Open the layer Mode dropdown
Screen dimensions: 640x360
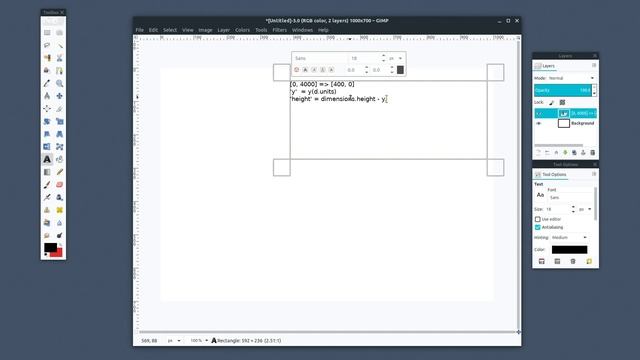coord(571,78)
